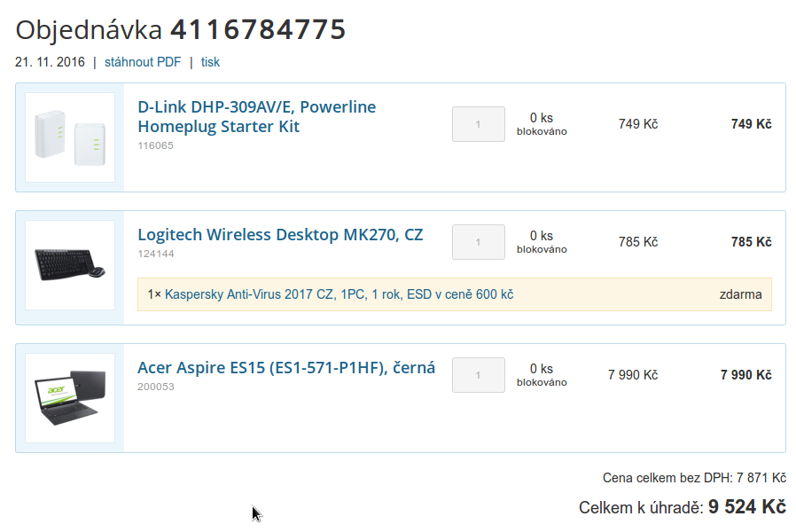Click the quantity field for Acer laptop
796x532 pixels.
478,375
